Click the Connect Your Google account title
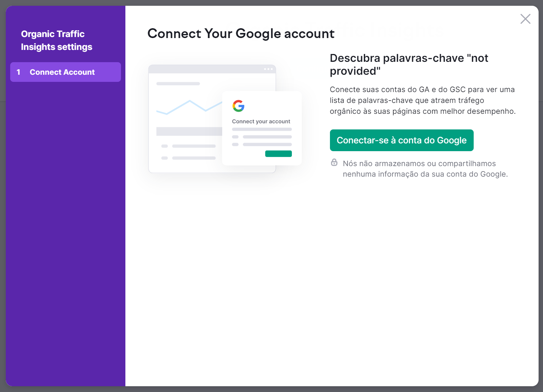543x392 pixels. pyautogui.click(x=240, y=33)
